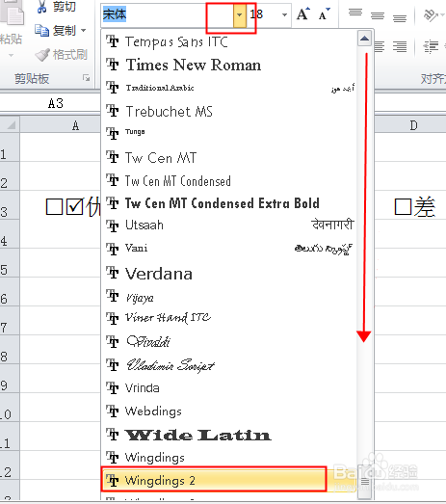446x504 pixels.
Task: Click the font name box showing 宋体
Action: (x=168, y=14)
